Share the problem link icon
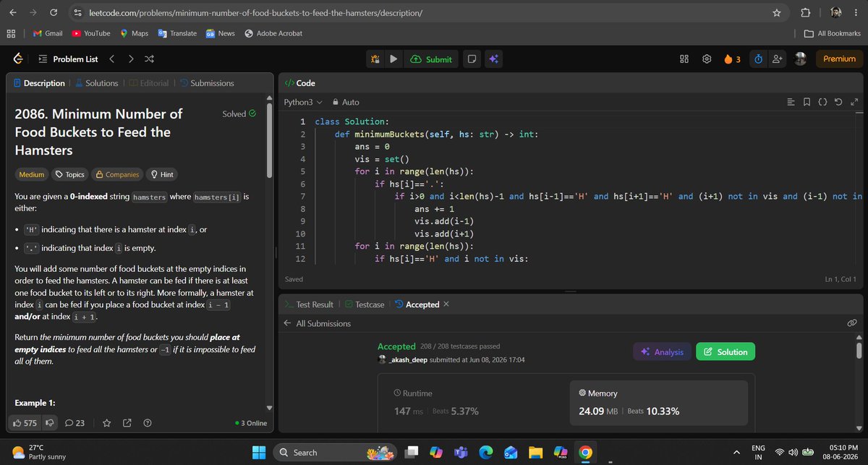Image resolution: width=868 pixels, height=465 pixels. [x=127, y=422]
